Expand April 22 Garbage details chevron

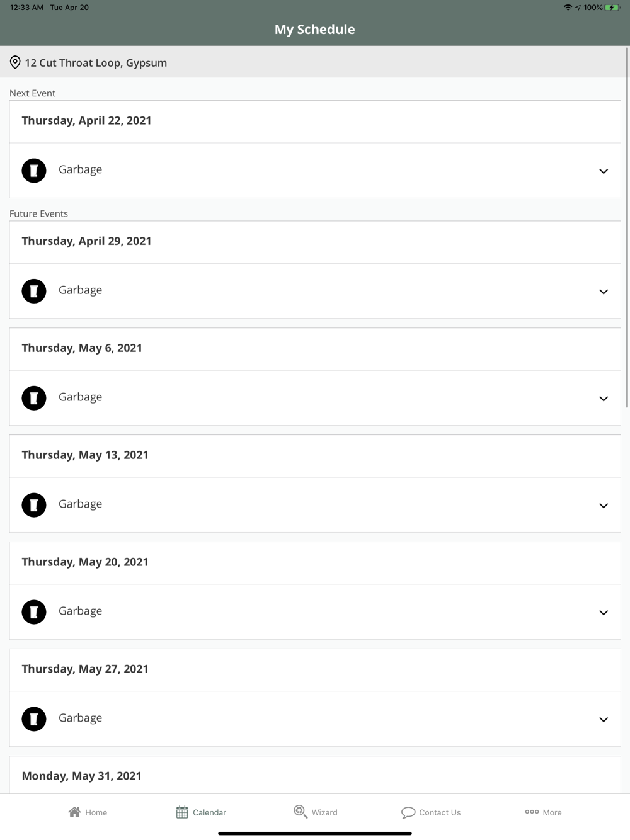(x=603, y=171)
